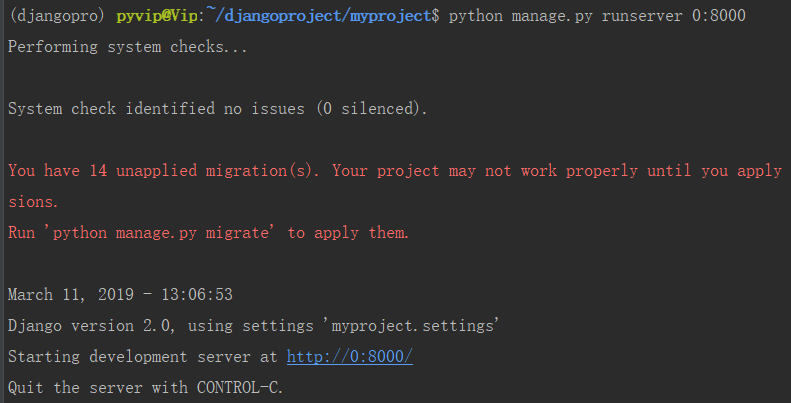
Task: Click the '(djangopro)' virtualenv prefix
Action: 57,16
